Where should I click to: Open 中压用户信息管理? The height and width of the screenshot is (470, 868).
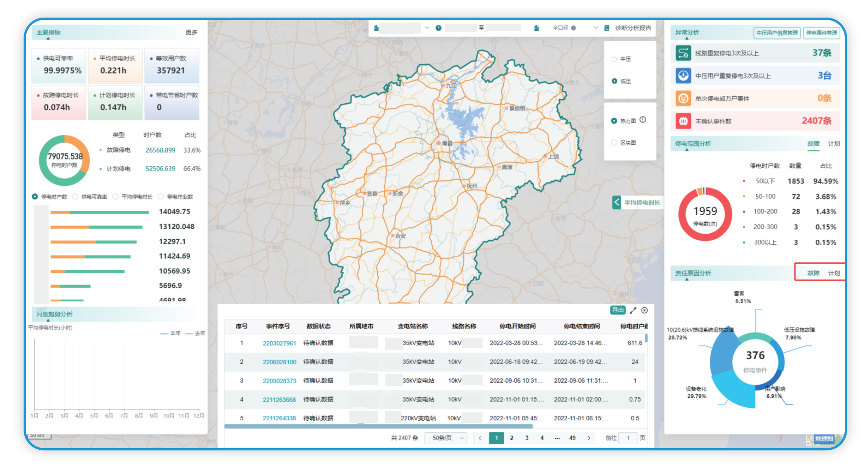pos(777,33)
